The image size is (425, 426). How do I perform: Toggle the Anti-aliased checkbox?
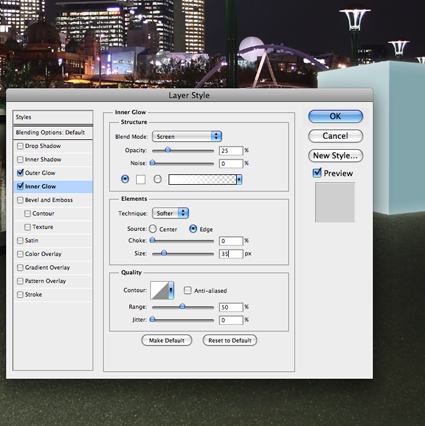188,290
